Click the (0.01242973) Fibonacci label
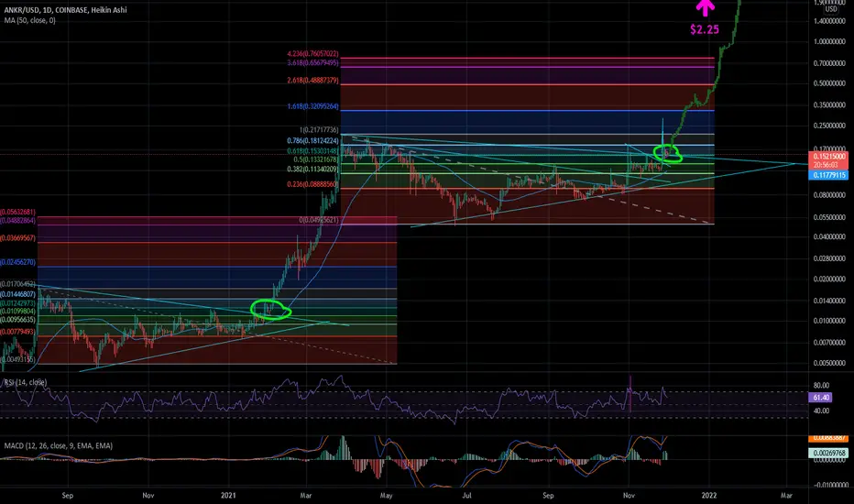Image resolution: width=854 pixels, height=504 pixels. coord(18,303)
